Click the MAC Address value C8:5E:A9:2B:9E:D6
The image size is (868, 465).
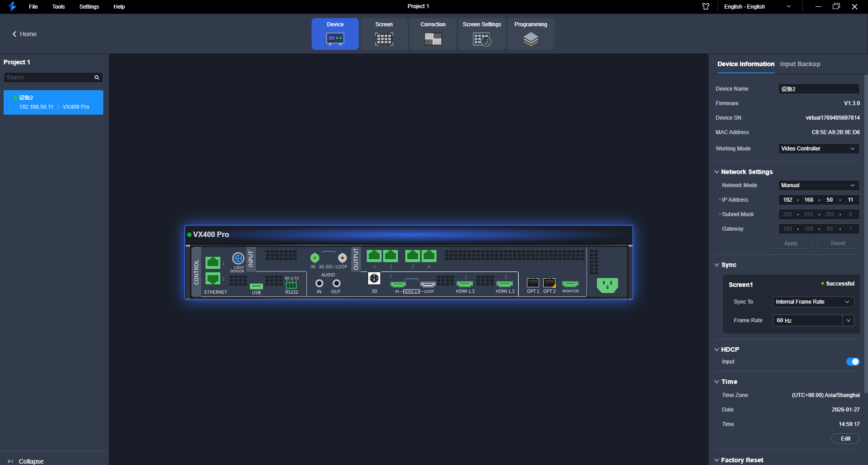[835, 132]
